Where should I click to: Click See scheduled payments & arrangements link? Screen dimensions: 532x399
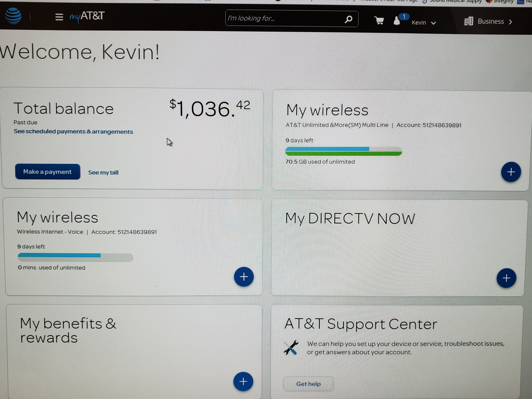click(x=73, y=132)
